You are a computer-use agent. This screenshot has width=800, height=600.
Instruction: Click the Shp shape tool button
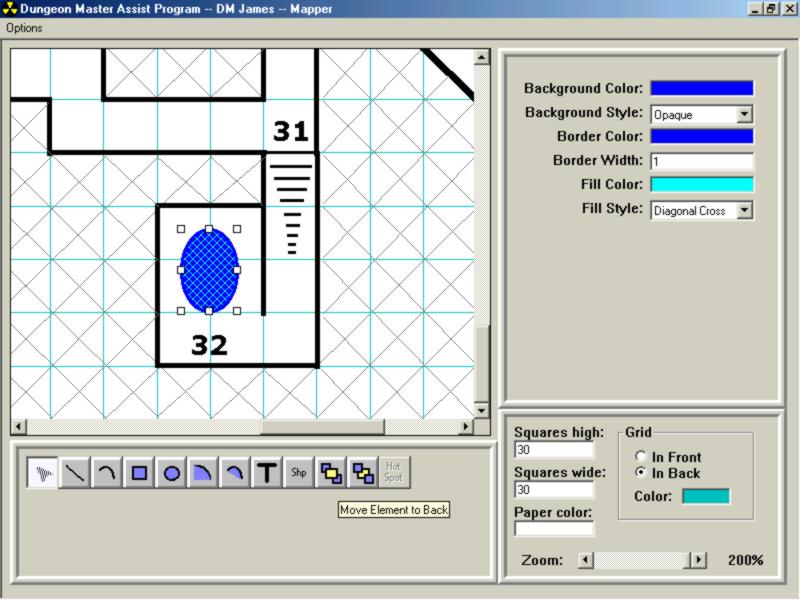298,474
